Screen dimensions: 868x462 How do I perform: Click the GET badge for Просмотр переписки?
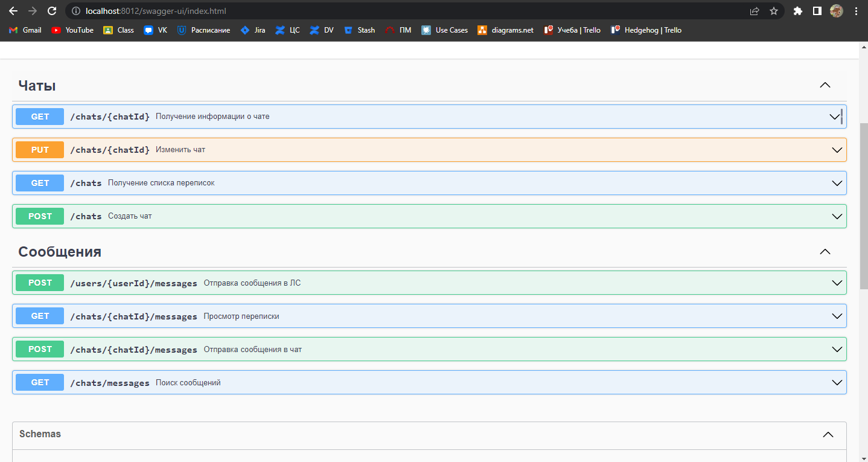[40, 316]
